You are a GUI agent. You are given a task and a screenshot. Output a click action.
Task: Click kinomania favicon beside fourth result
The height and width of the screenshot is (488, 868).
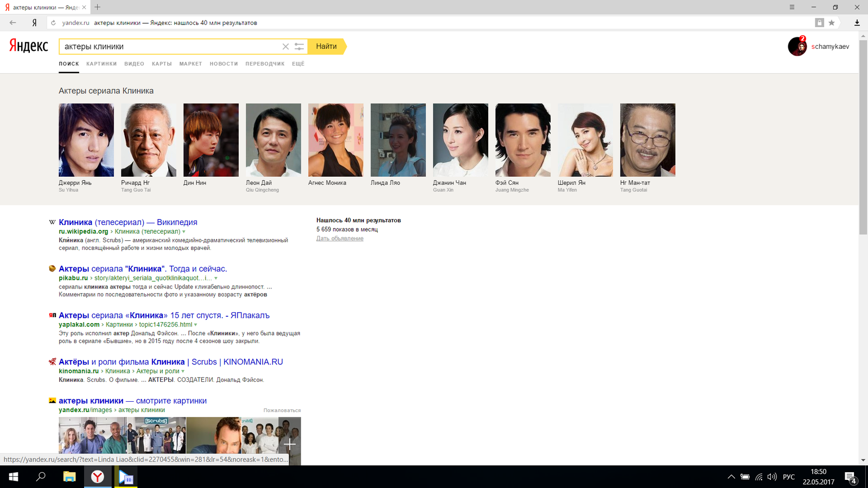[x=52, y=362]
